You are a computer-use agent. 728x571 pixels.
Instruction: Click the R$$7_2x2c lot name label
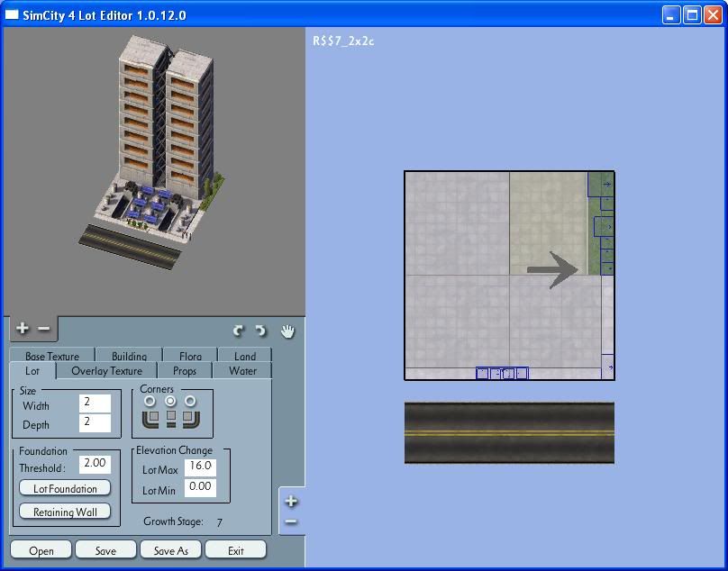coord(343,41)
